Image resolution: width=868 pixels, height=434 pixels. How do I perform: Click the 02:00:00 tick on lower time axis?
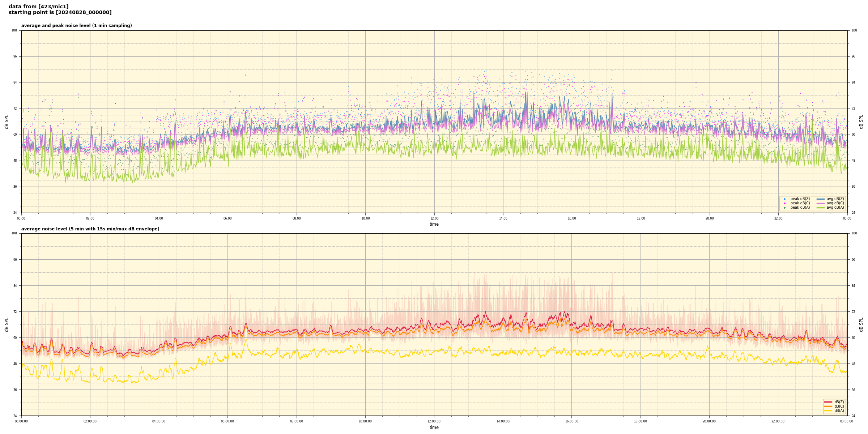tap(90, 421)
